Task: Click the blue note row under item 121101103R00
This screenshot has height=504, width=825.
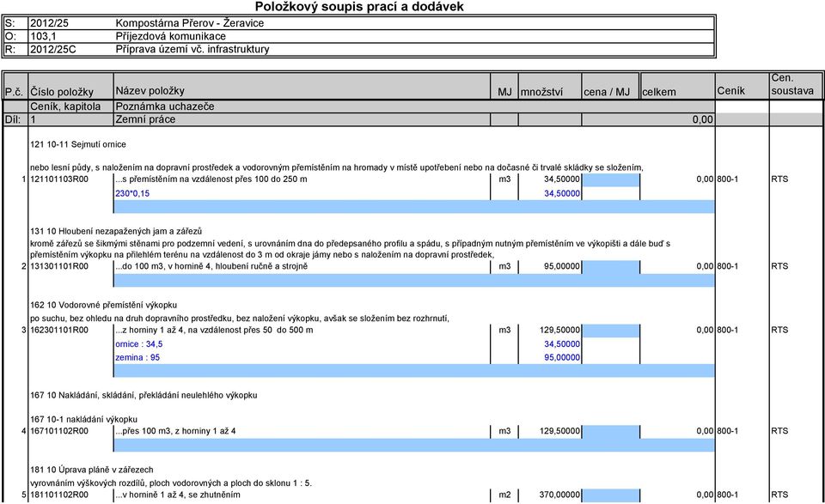Action: pos(414,207)
